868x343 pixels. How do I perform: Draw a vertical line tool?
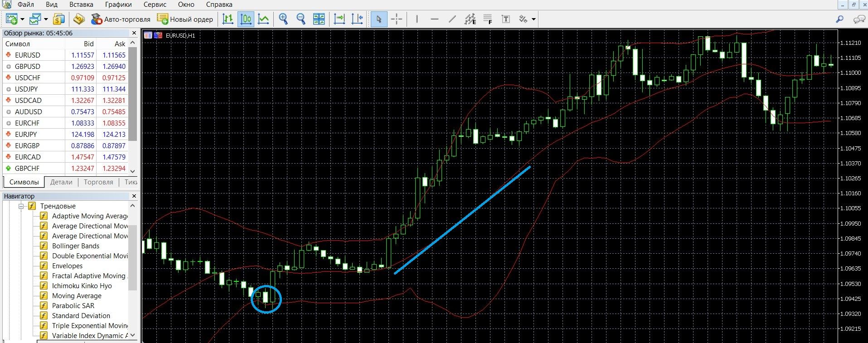tap(417, 19)
